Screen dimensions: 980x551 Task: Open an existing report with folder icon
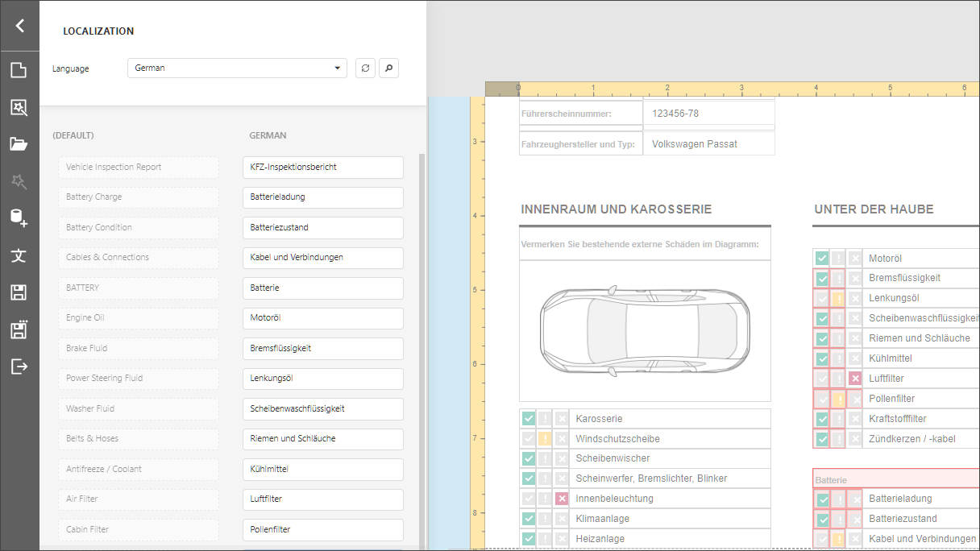tap(19, 144)
